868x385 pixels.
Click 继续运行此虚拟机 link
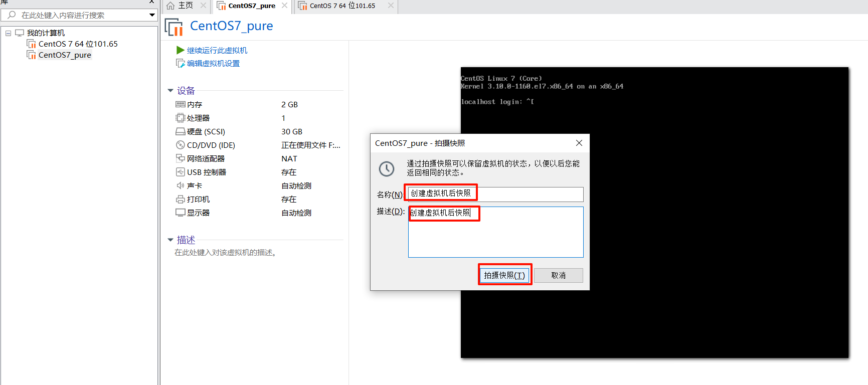[217, 50]
